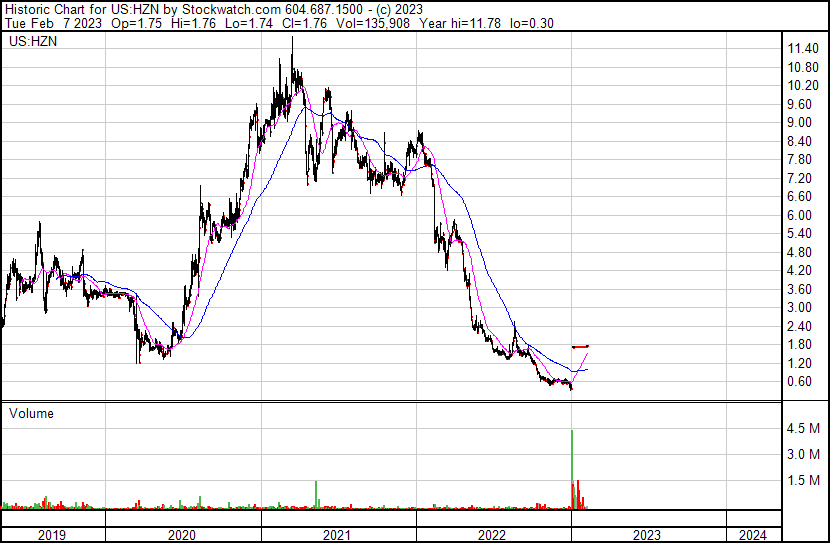The height and width of the screenshot is (543, 830).
Task: Click the 6.60 price axis label
Action: point(799,196)
